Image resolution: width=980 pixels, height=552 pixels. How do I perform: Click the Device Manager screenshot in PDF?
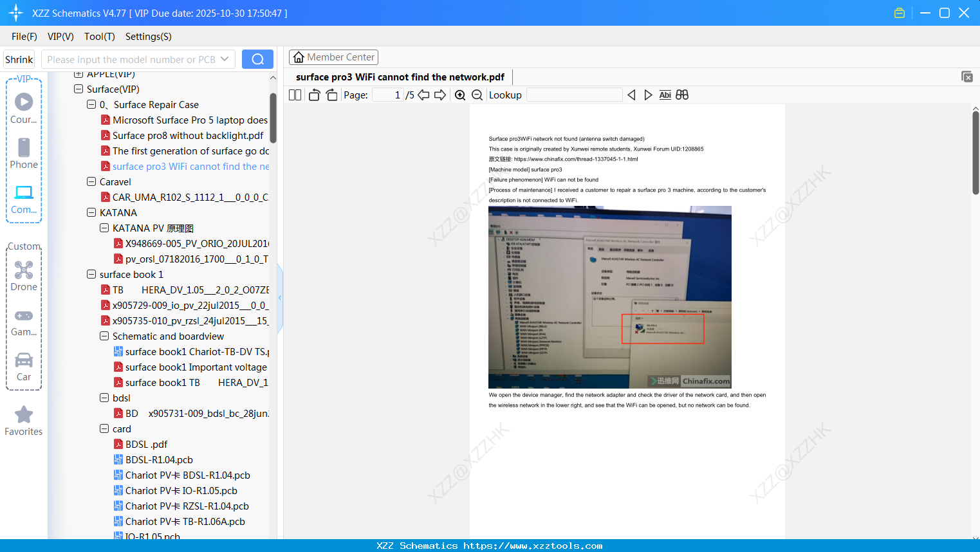[x=609, y=297]
